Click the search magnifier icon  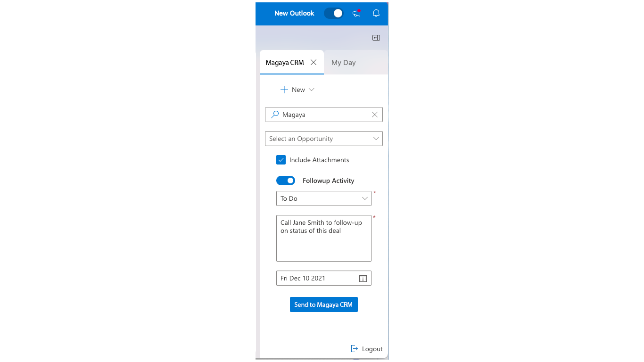click(275, 115)
